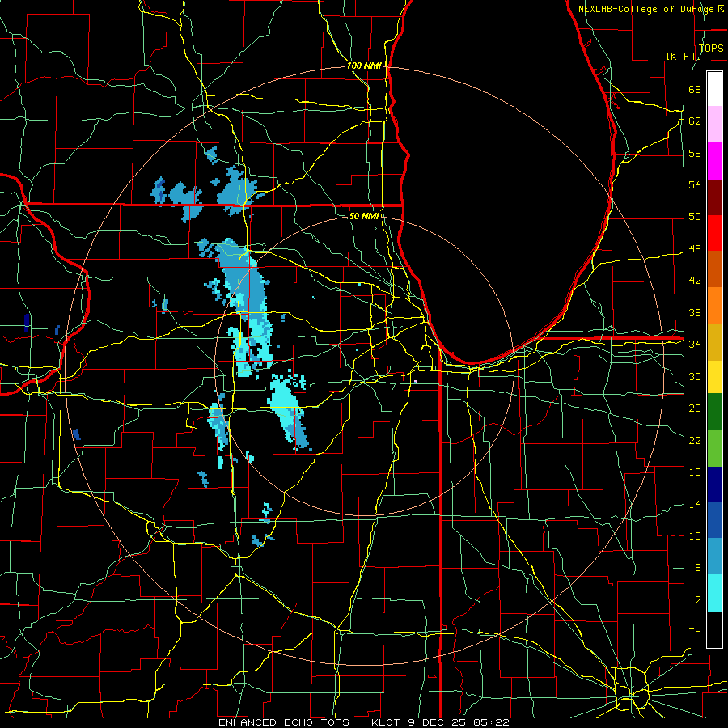
Task: Click the isolated pink echo pixel near radar center
Action: [x=416, y=382]
